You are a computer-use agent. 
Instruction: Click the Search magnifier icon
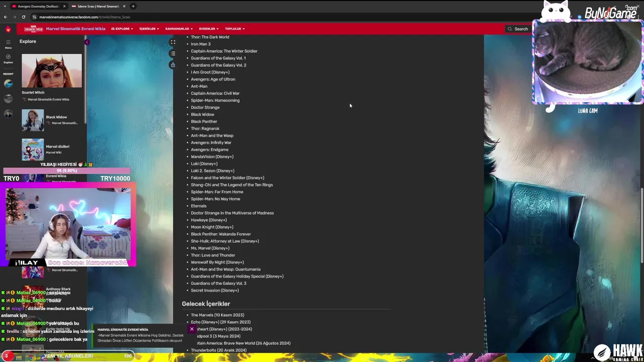point(510,29)
